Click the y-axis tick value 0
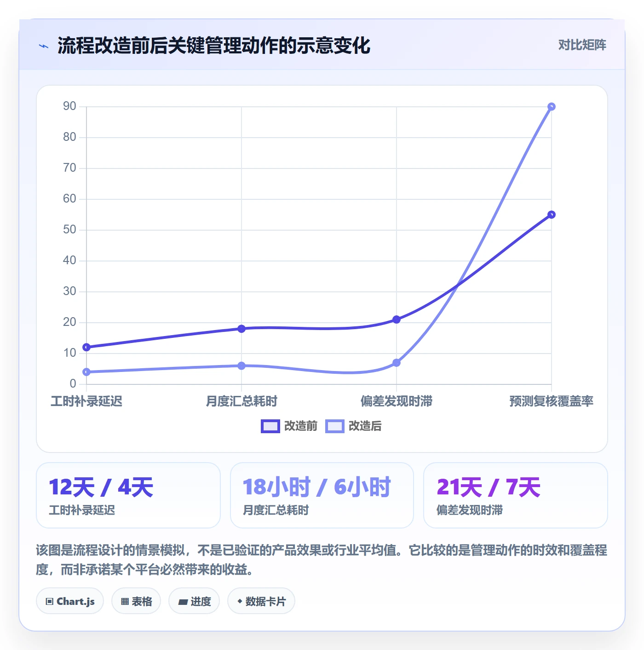 point(73,384)
